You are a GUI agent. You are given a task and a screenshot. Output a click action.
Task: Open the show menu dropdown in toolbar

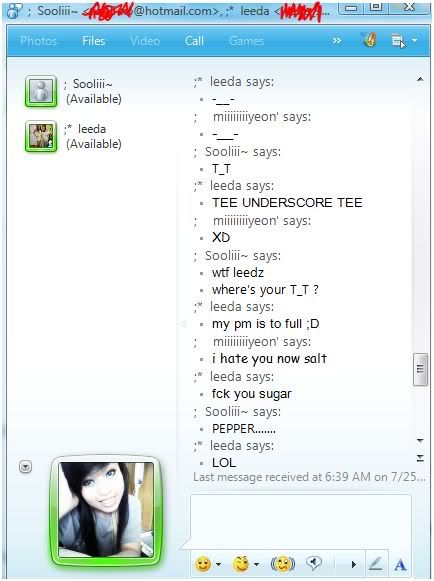(404, 40)
